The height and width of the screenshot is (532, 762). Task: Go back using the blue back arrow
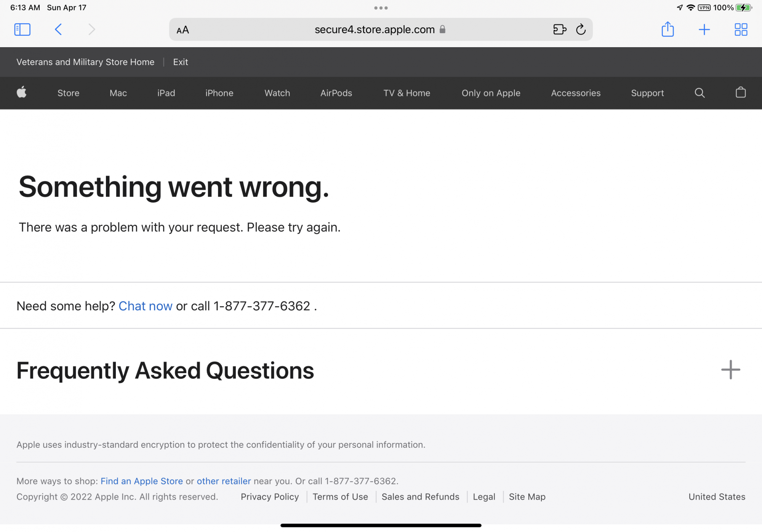tap(58, 29)
